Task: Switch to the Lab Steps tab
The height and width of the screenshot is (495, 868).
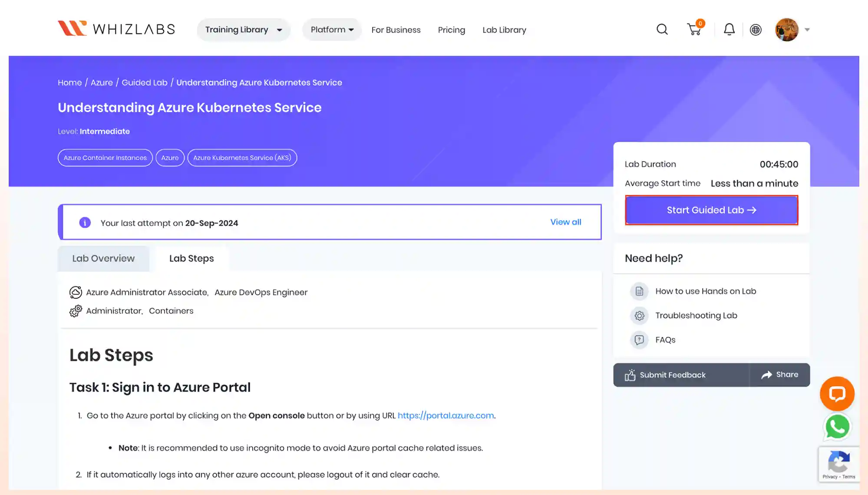Action: (191, 258)
